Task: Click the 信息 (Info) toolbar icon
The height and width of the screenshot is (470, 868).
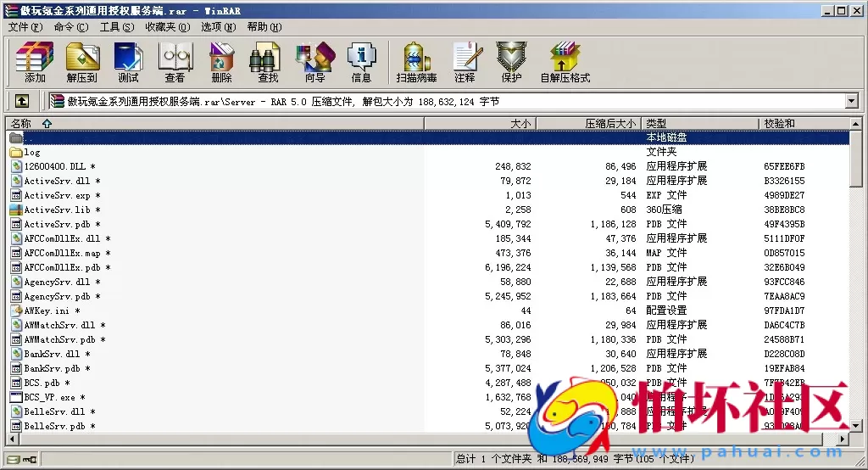Action: (x=361, y=62)
